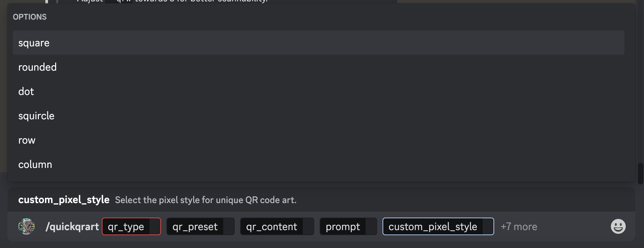
Task: Click the /quickqrart command name
Action: click(x=72, y=226)
